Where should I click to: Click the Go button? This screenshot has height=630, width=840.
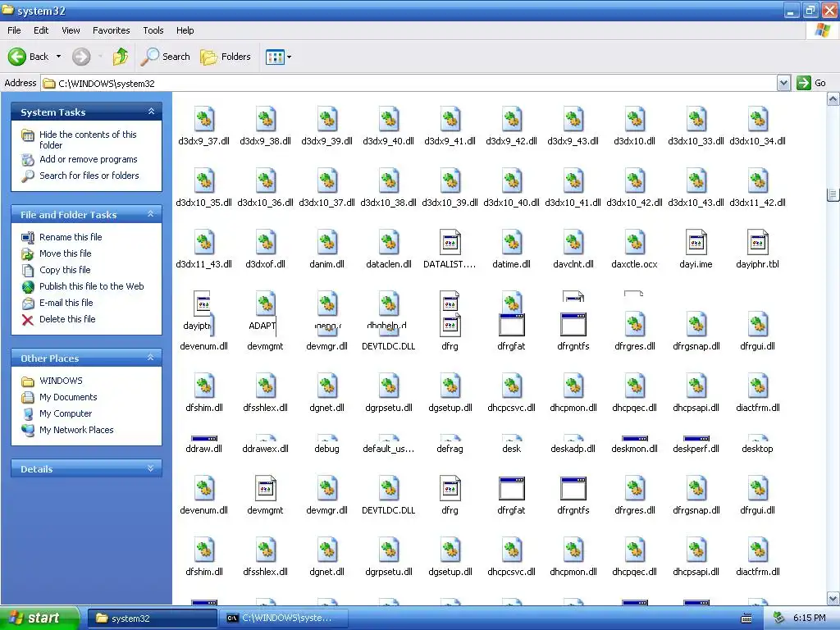click(811, 83)
